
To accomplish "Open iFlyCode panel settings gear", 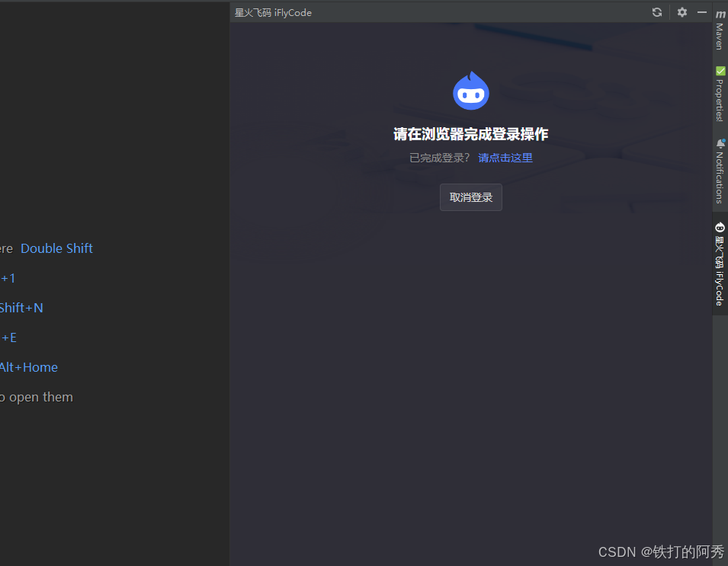I will (x=681, y=12).
